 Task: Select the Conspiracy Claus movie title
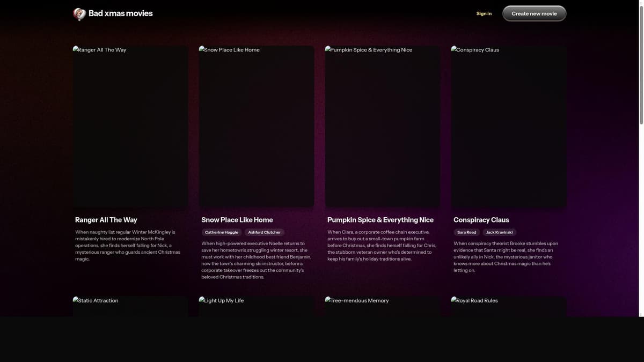pyautogui.click(x=481, y=220)
